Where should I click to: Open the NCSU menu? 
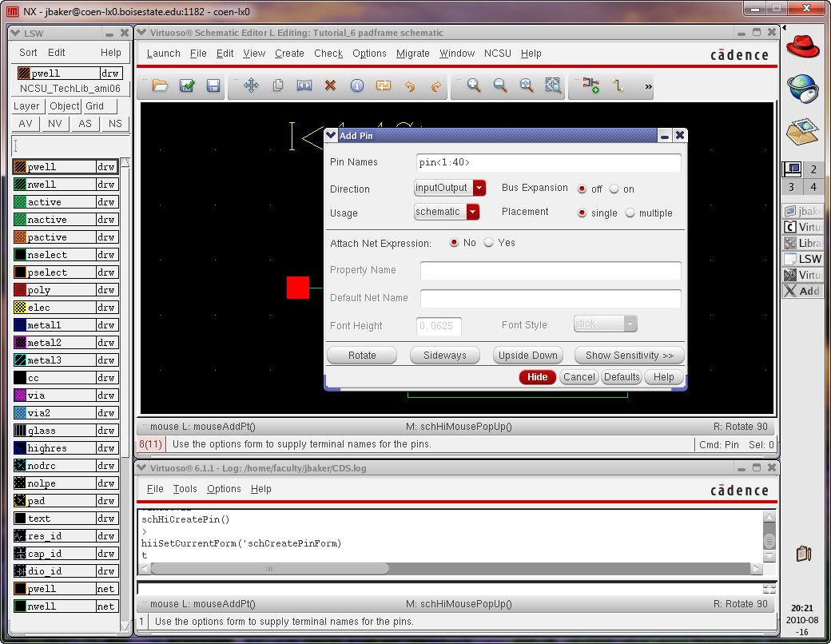[497, 54]
